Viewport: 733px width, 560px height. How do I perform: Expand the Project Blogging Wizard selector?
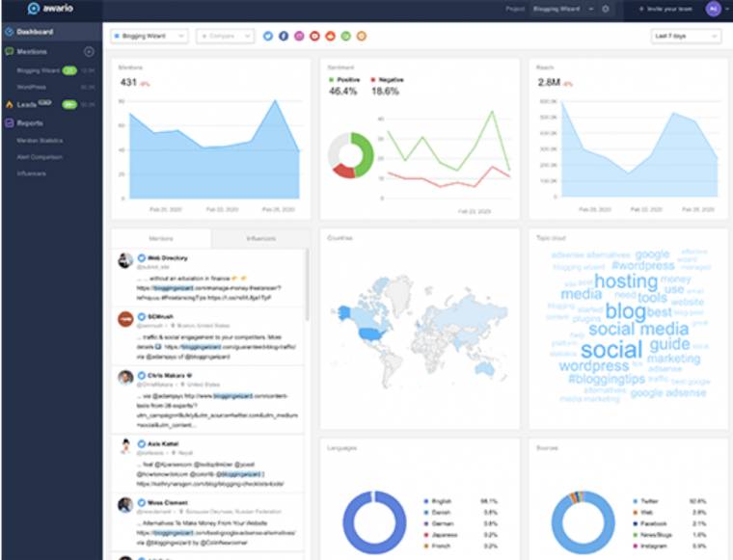click(x=563, y=9)
